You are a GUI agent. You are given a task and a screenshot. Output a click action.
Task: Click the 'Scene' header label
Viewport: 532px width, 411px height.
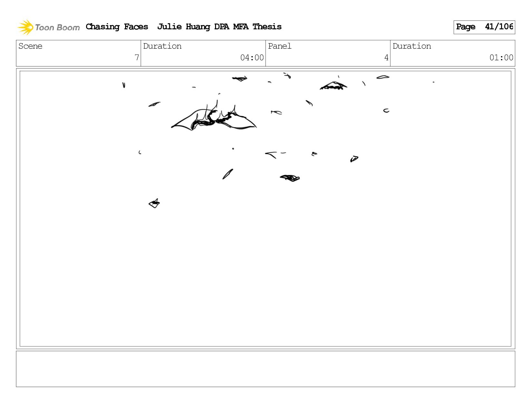(30, 46)
